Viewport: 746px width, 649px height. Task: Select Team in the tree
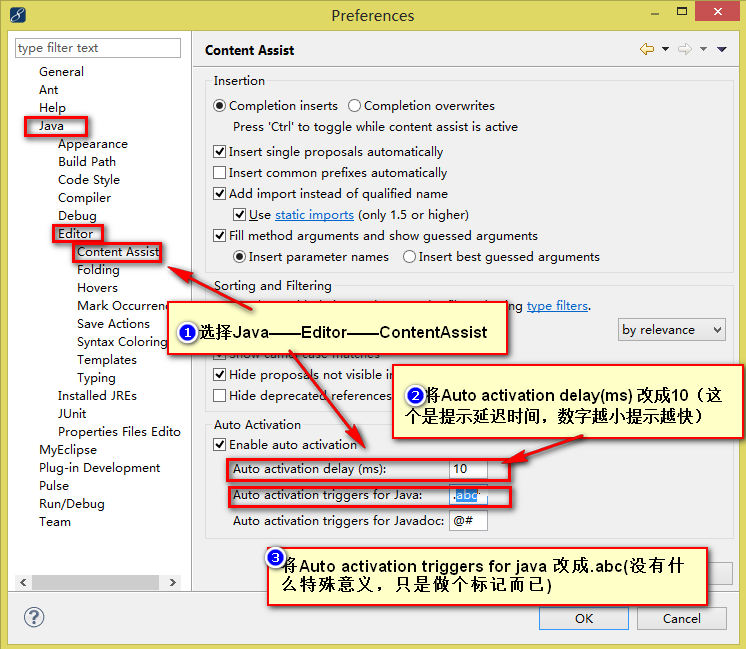[x=55, y=522]
